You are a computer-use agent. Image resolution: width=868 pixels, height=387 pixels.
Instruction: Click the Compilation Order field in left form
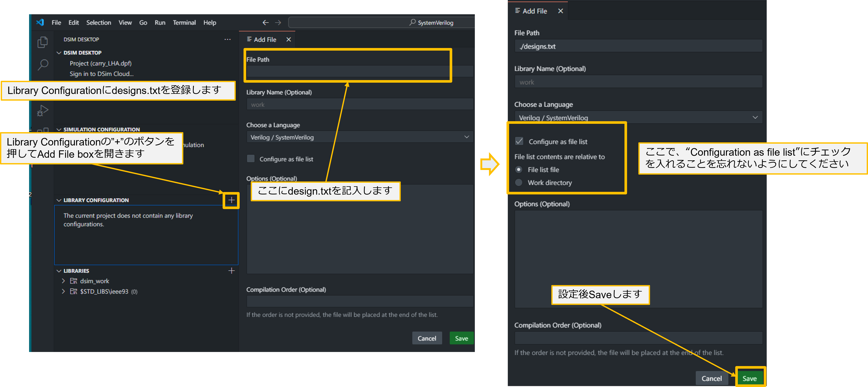360,301
